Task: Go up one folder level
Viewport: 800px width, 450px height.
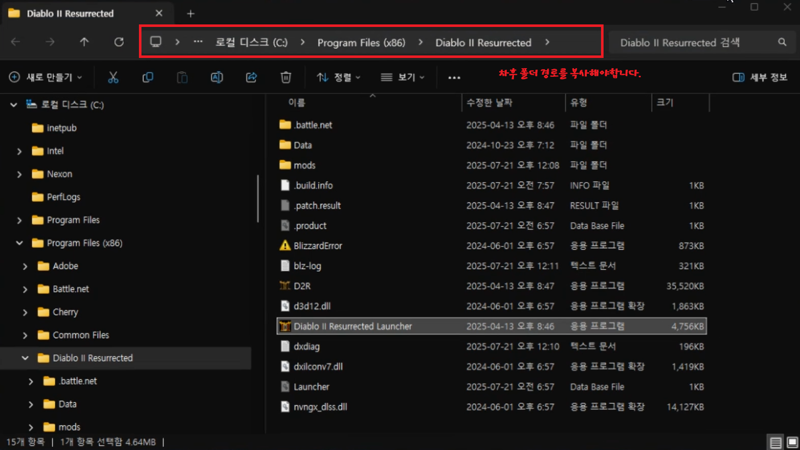Action: (84, 42)
